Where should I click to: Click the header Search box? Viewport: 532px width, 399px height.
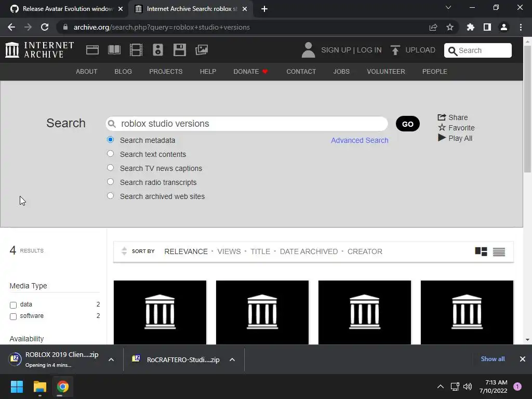click(x=478, y=50)
